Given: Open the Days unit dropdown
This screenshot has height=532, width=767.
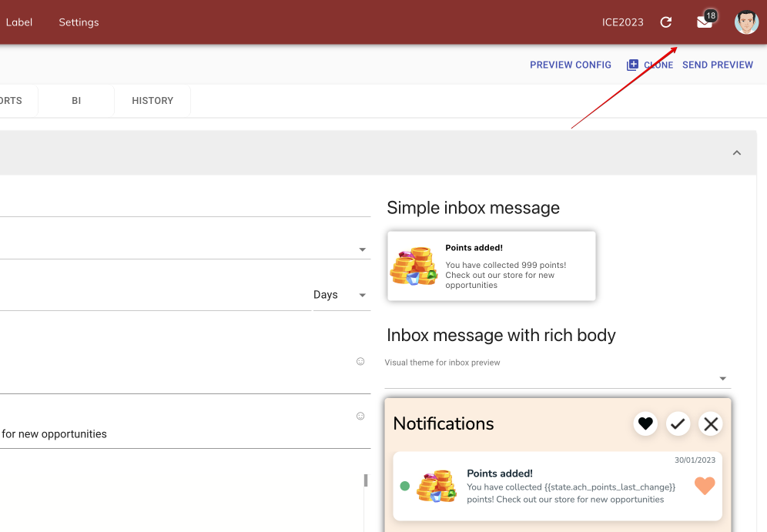Looking at the screenshot, I should point(340,296).
